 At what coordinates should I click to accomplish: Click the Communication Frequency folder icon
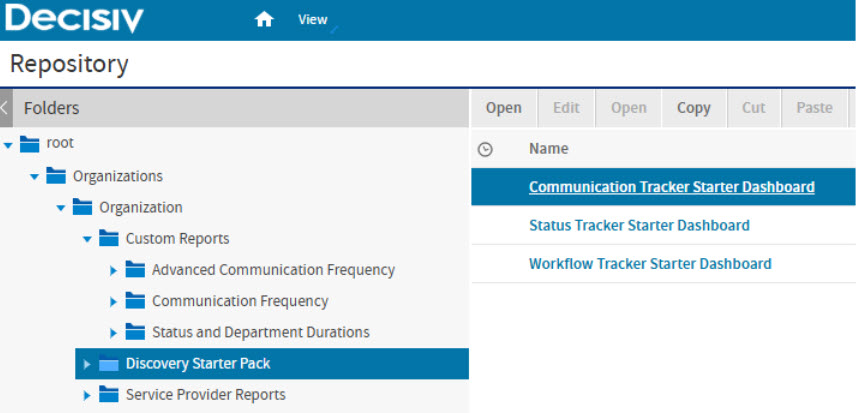click(x=135, y=300)
